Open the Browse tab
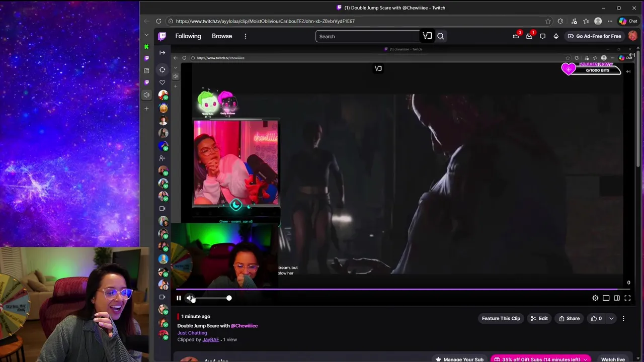The height and width of the screenshot is (362, 644). pyautogui.click(x=222, y=36)
